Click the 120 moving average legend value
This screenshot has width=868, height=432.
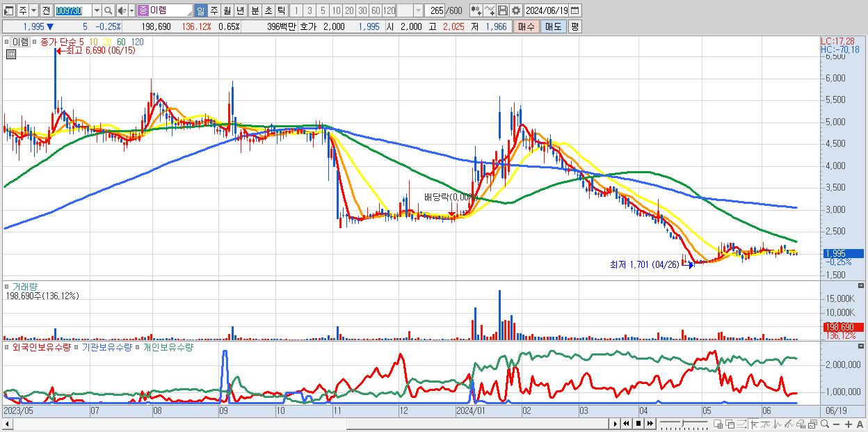pos(138,42)
